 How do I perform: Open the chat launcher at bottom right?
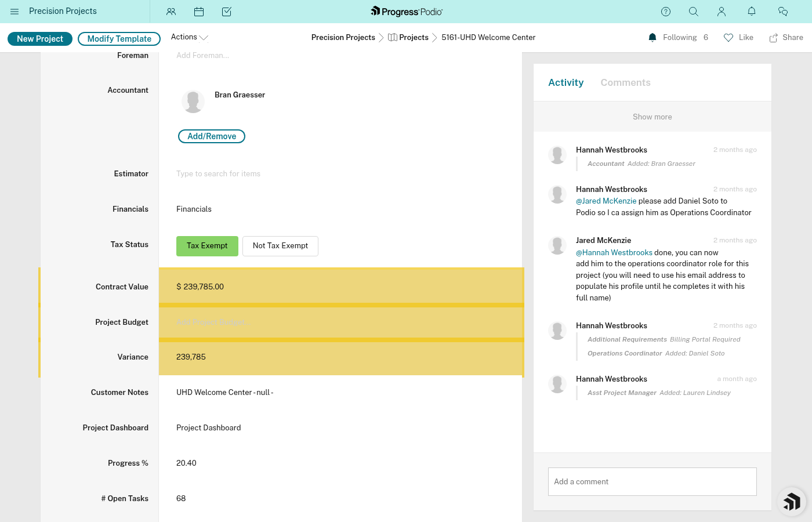pos(792,502)
